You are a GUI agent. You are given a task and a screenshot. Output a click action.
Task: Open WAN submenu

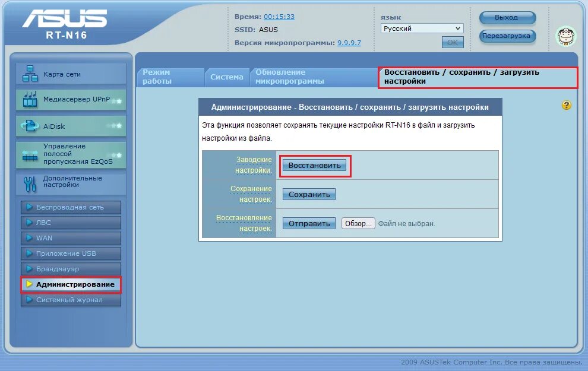pyautogui.click(x=71, y=237)
